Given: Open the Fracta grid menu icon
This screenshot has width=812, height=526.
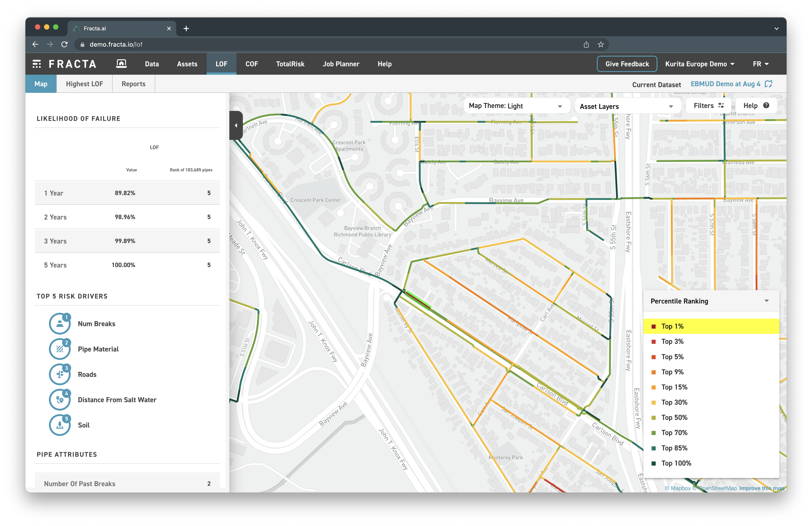Looking at the screenshot, I should (37, 64).
